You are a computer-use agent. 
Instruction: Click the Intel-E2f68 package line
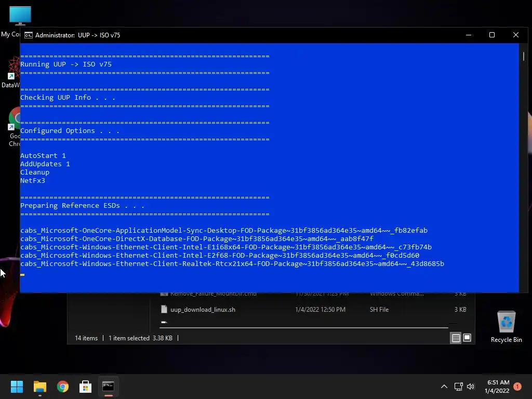(220, 256)
